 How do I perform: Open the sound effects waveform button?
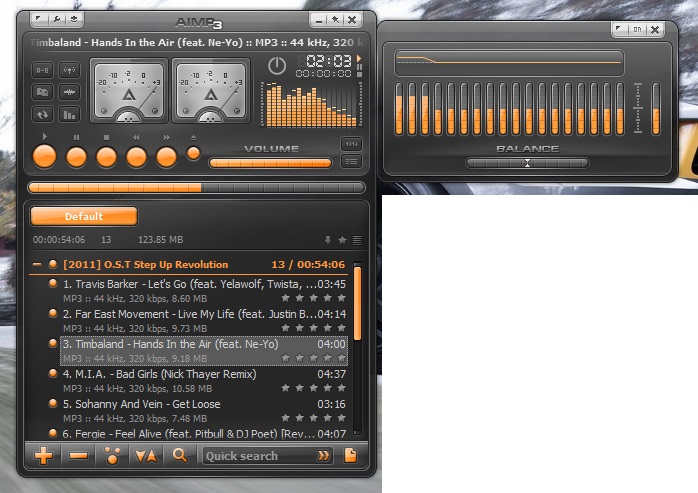point(69,92)
